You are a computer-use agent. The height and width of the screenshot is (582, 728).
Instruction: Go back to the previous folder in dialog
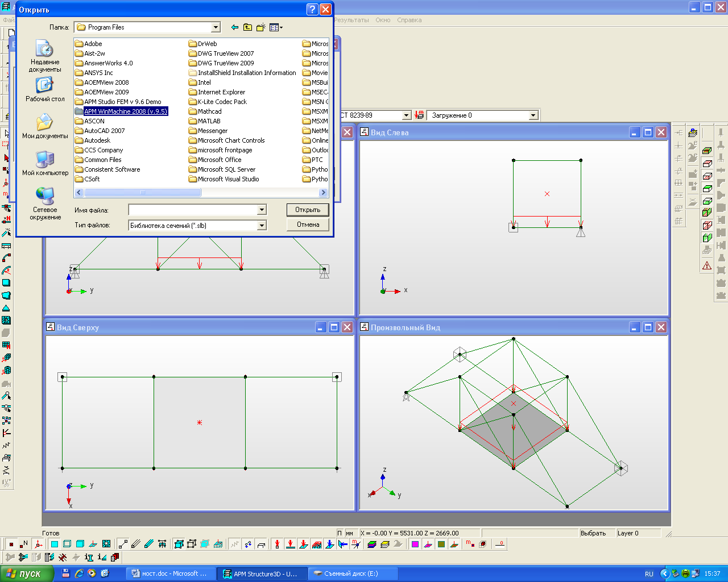click(235, 27)
